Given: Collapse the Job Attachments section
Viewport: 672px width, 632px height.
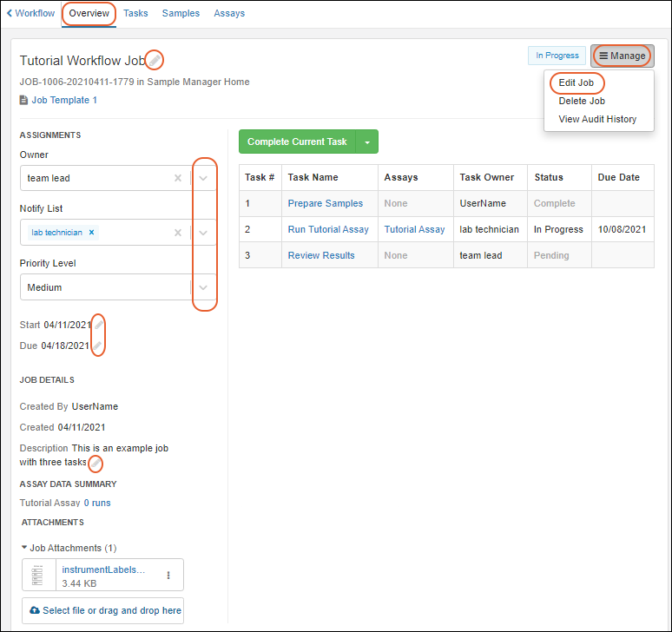Looking at the screenshot, I should [x=24, y=548].
